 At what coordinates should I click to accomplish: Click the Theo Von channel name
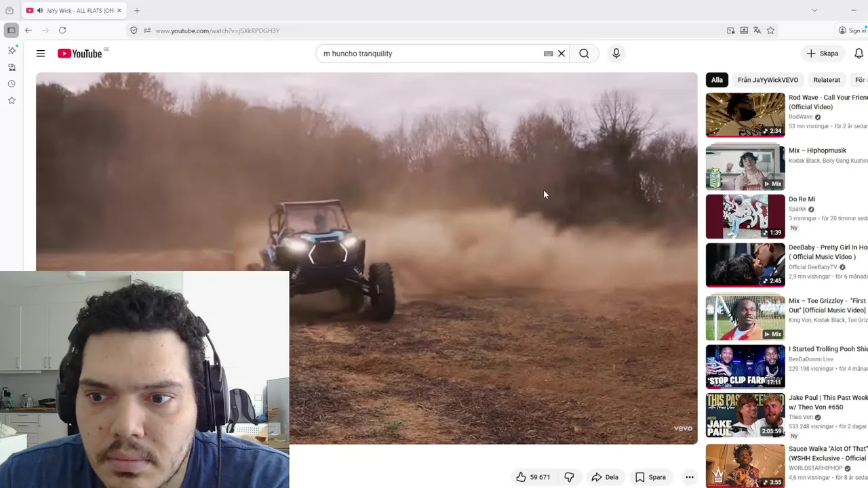click(x=801, y=417)
